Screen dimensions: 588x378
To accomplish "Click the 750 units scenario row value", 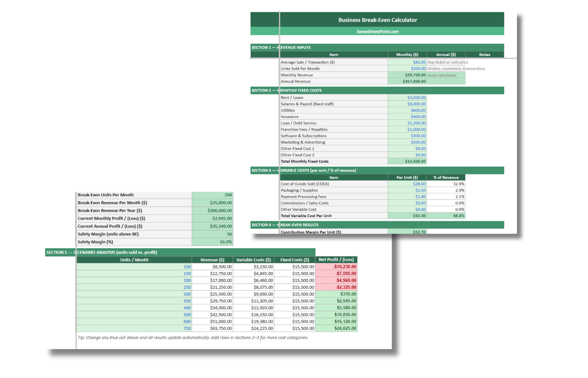I will 184,328.
